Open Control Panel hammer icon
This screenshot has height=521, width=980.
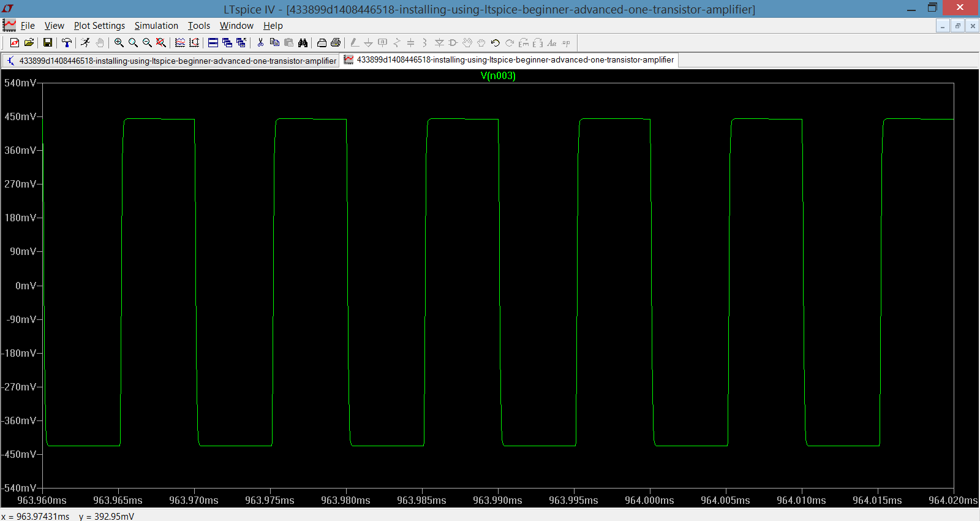click(x=66, y=42)
